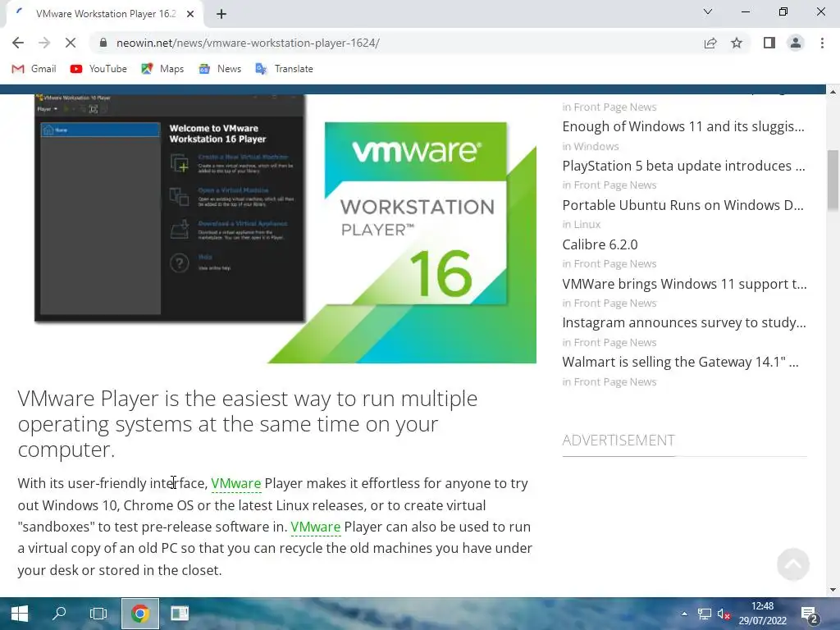Image resolution: width=840 pixels, height=630 pixels.
Task: Open Walmart Gateway 14.1 article
Action: click(680, 362)
